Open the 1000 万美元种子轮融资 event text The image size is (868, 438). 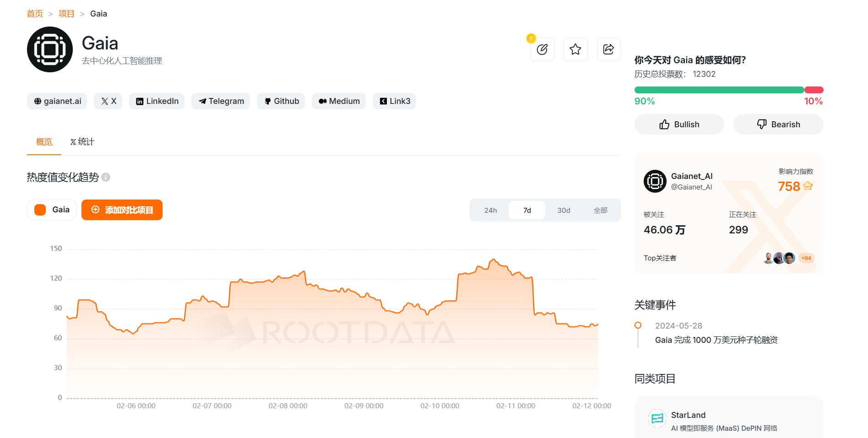(x=716, y=340)
